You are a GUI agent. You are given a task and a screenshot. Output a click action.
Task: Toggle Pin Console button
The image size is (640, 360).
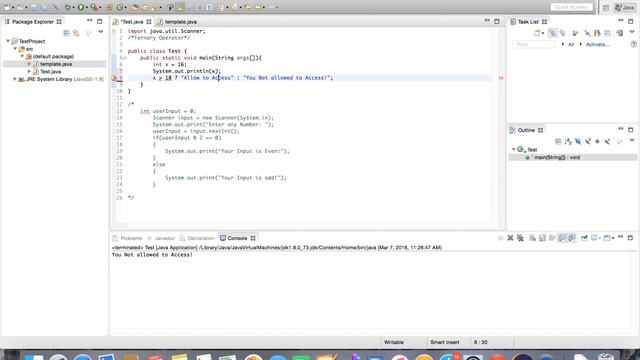pos(584,238)
